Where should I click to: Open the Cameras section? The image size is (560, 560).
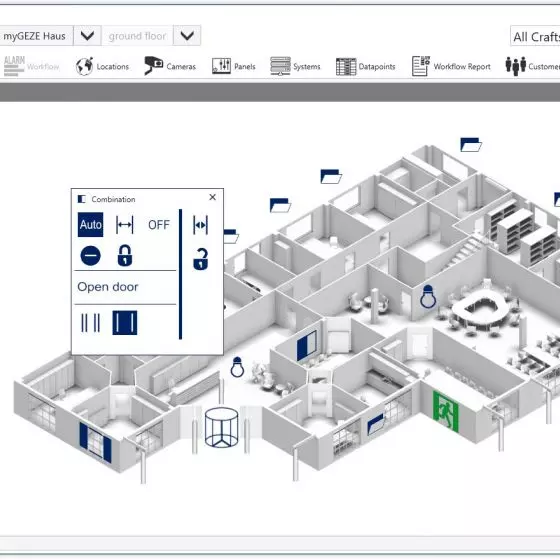click(x=170, y=66)
